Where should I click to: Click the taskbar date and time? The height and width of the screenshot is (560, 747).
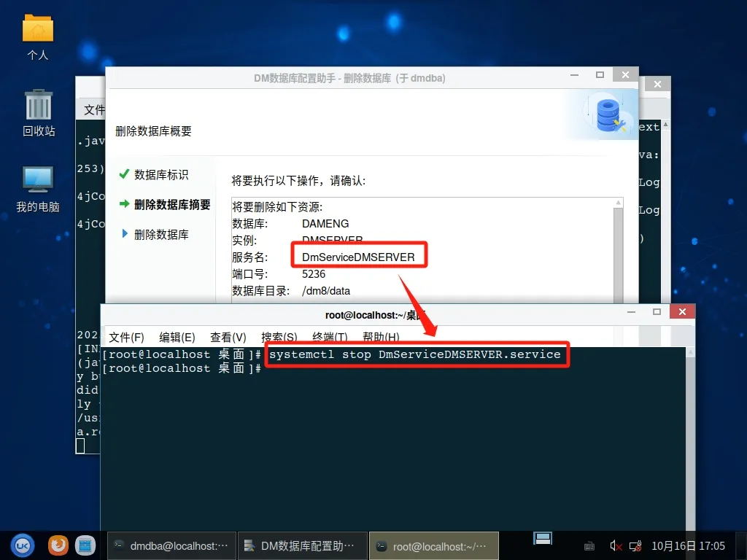pyautogui.click(x=688, y=545)
